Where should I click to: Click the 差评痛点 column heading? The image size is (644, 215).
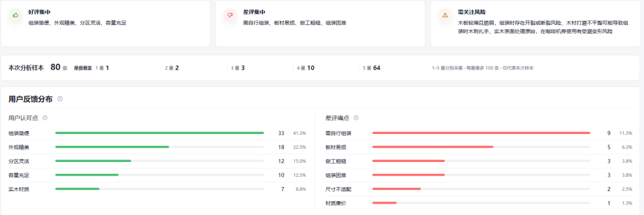coord(337,118)
